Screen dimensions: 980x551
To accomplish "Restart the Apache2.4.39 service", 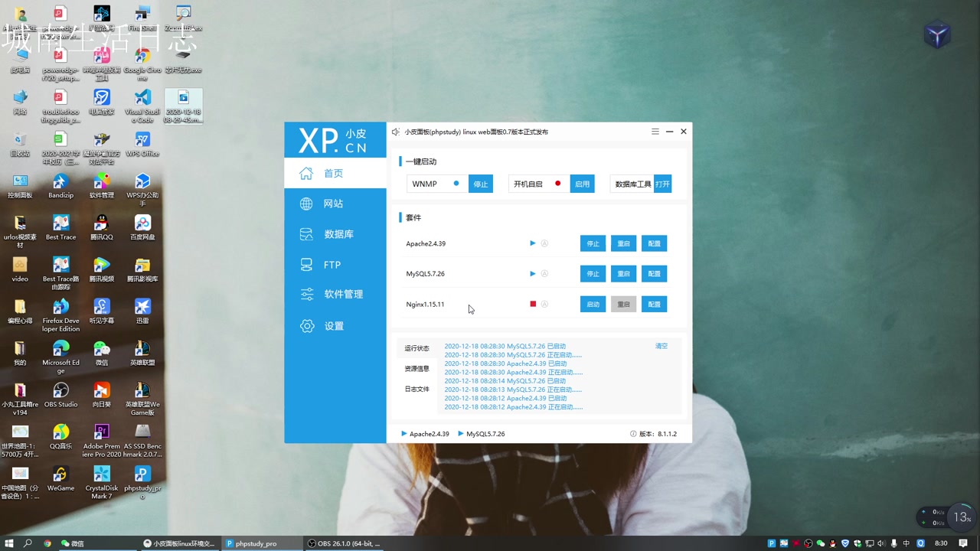I will (623, 243).
